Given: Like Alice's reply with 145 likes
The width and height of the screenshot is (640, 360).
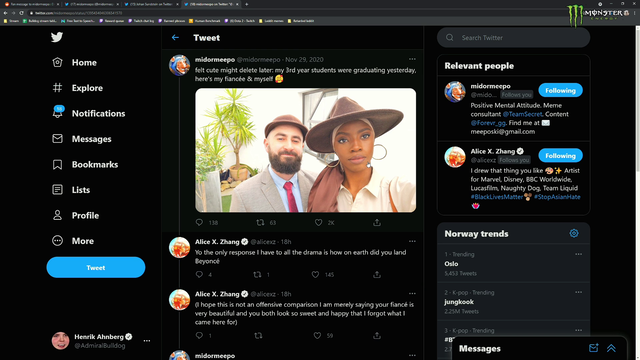Looking at the screenshot, I should [x=316, y=274].
